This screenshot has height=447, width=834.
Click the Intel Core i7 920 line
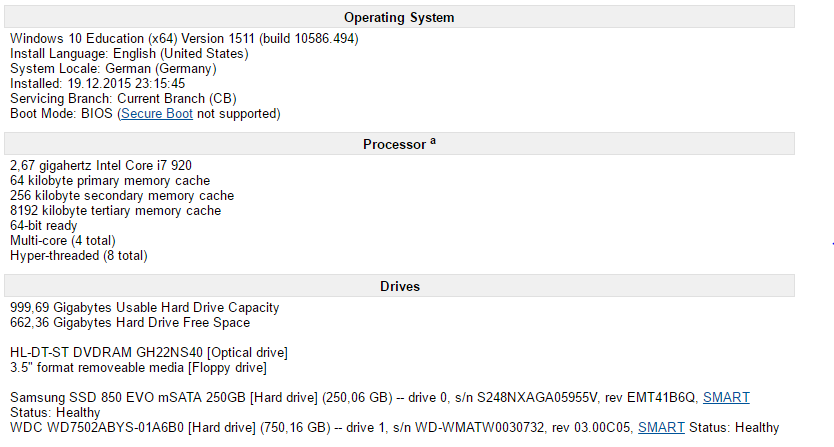pyautogui.click(x=101, y=165)
